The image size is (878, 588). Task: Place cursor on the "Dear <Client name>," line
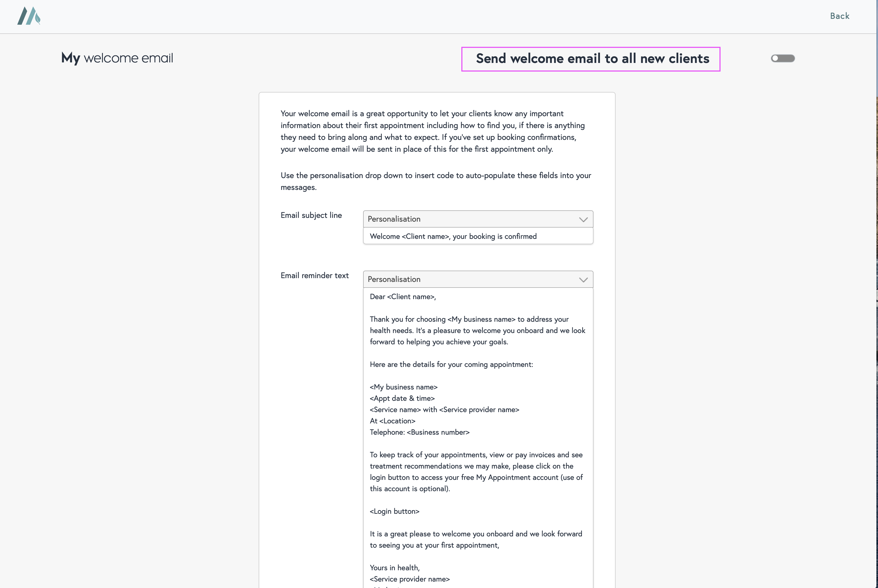click(x=403, y=297)
